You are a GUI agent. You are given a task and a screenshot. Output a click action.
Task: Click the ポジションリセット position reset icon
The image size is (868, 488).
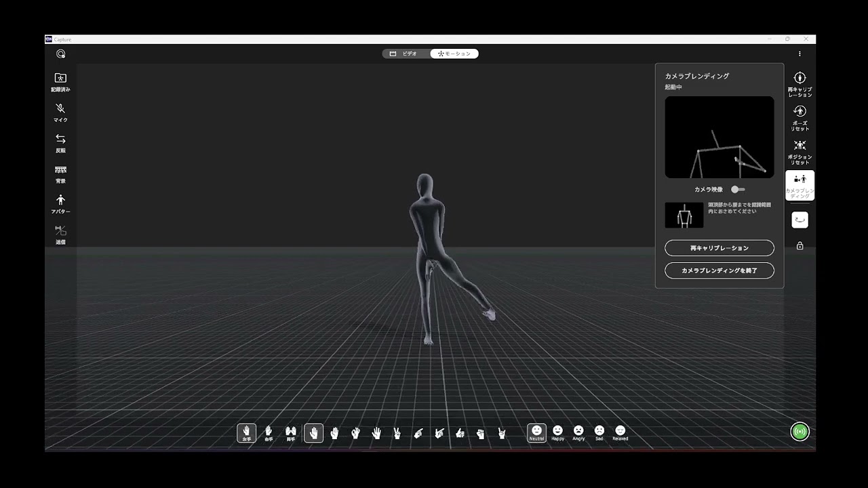point(800,152)
